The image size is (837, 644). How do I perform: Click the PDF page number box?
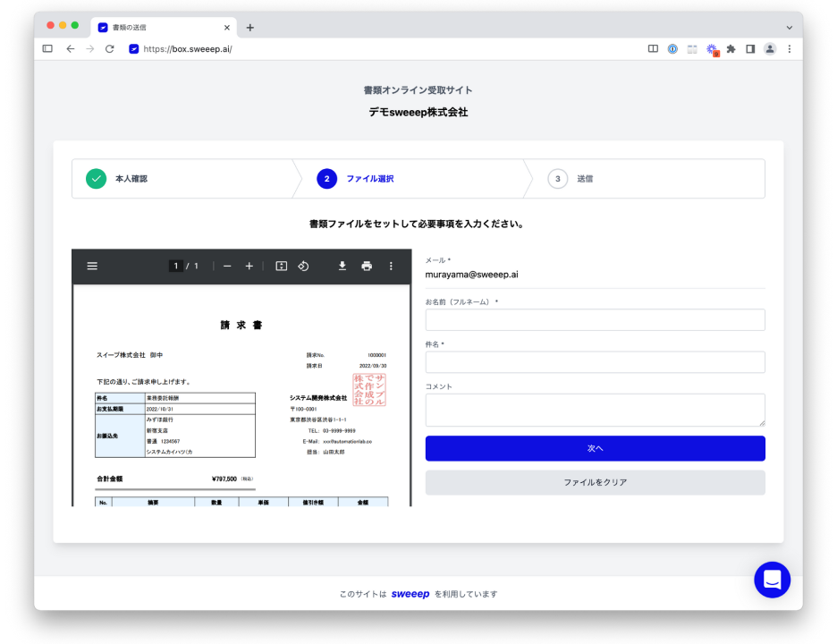[x=176, y=266]
